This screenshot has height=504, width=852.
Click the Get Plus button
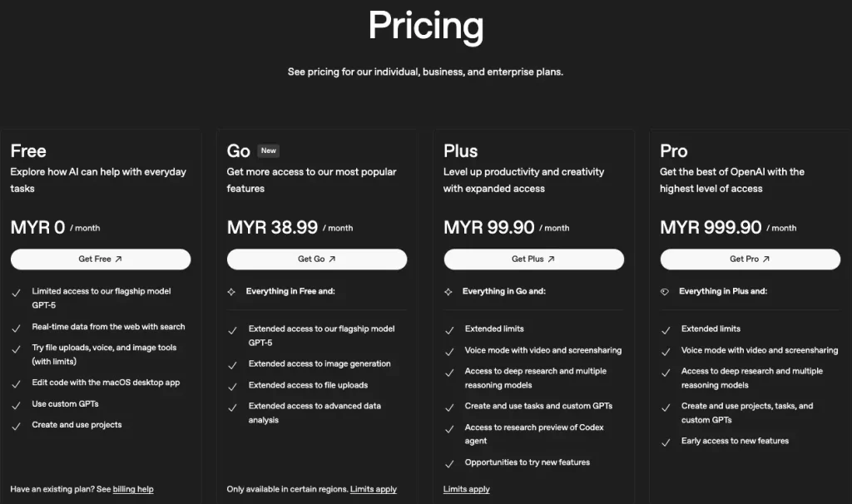(533, 259)
